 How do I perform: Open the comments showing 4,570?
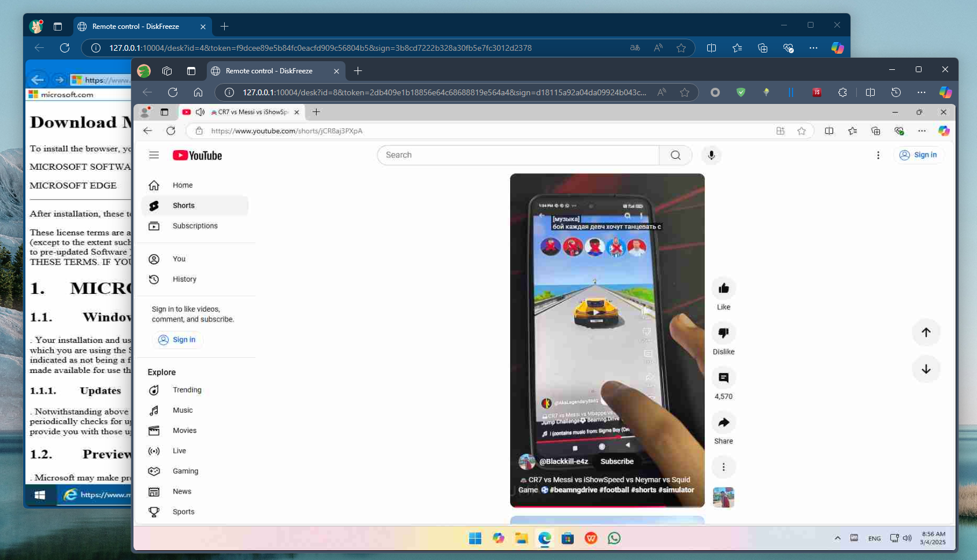pos(723,378)
